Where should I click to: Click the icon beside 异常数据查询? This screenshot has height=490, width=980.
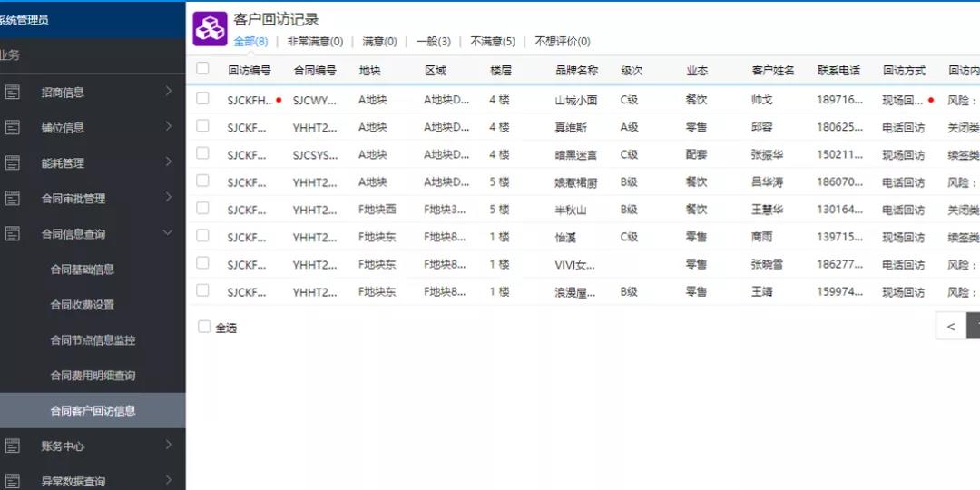(x=12, y=481)
